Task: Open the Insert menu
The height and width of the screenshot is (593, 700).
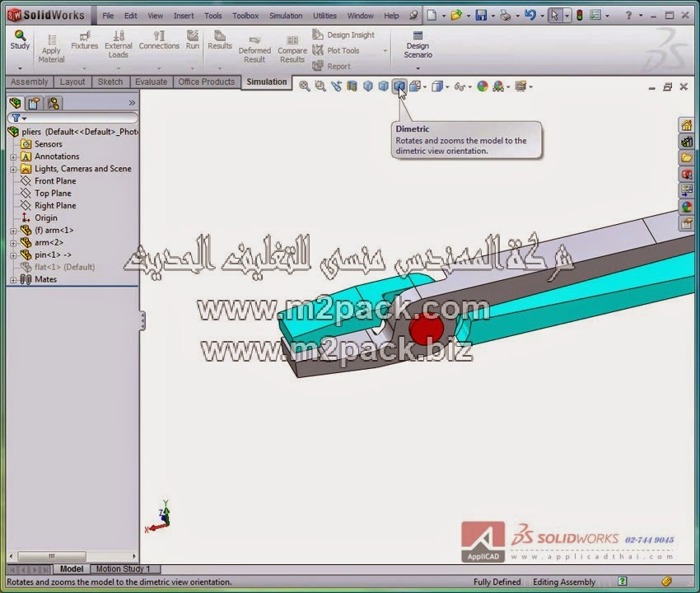Action: 184,16
